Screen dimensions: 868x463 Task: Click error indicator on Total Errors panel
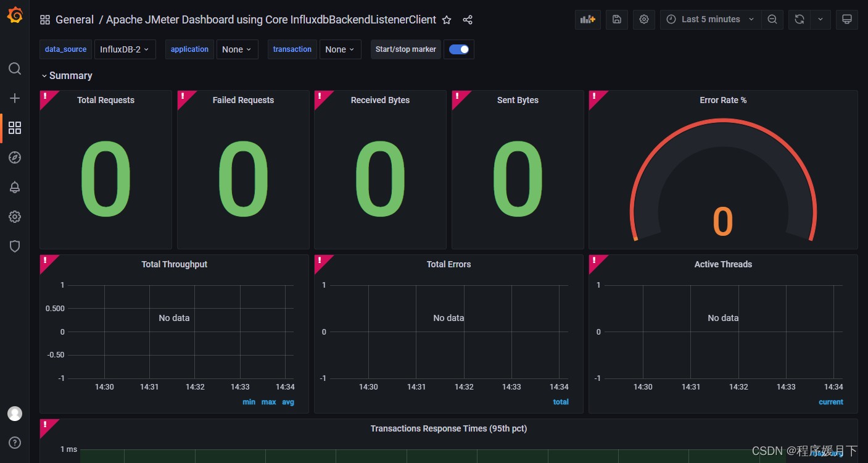click(320, 261)
